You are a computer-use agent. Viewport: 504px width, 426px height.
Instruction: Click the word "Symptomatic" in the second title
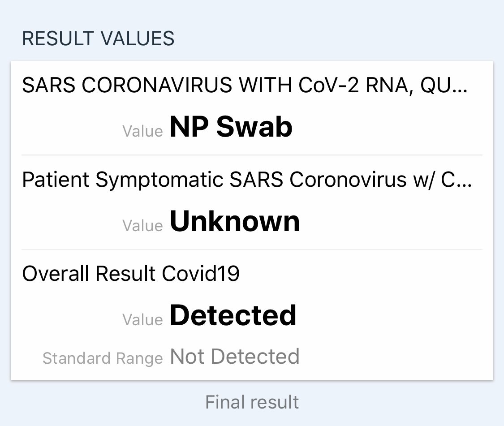pyautogui.click(x=159, y=180)
